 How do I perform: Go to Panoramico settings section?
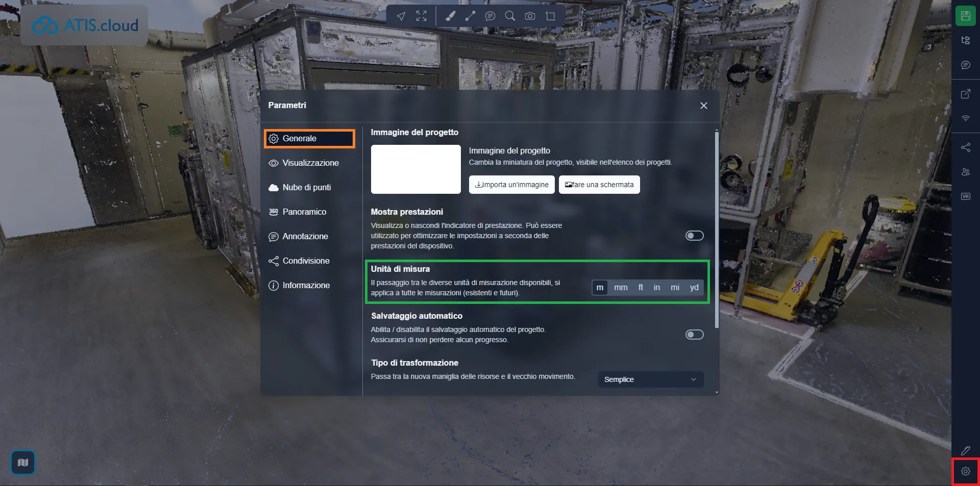pos(309,212)
